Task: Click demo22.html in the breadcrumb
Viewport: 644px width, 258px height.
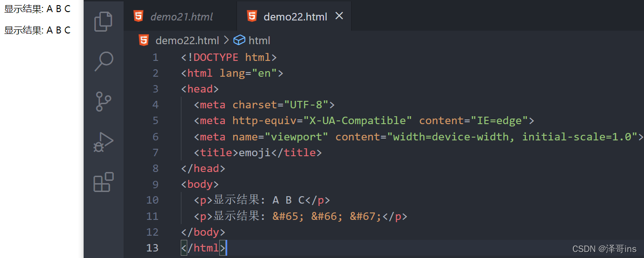Action: 187,40
